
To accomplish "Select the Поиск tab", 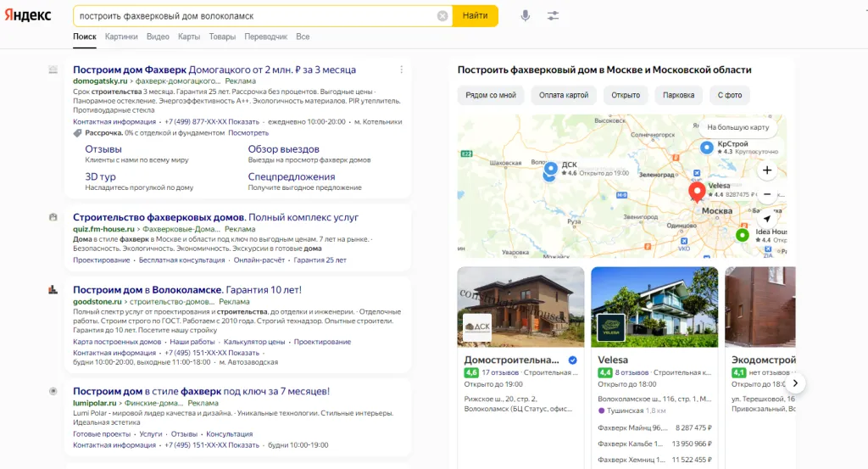I will pos(85,36).
